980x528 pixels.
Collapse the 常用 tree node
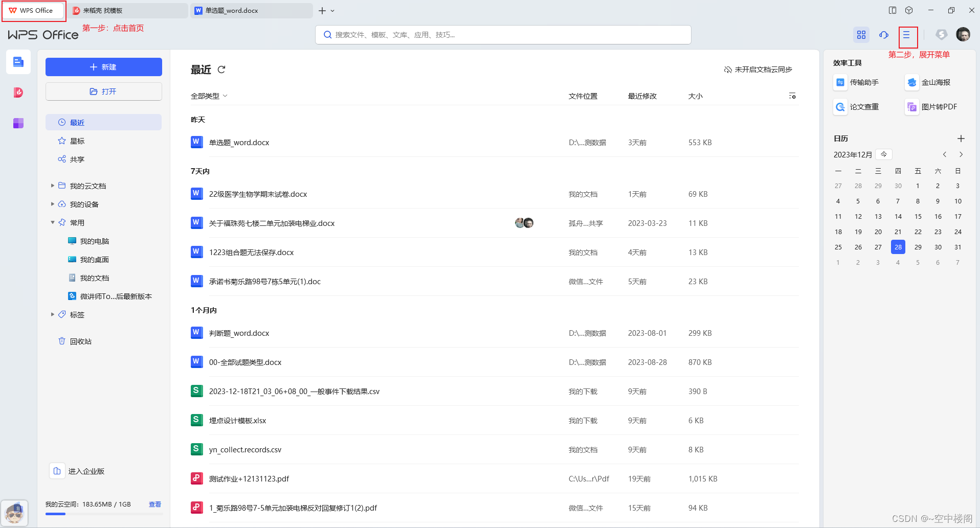click(x=52, y=222)
